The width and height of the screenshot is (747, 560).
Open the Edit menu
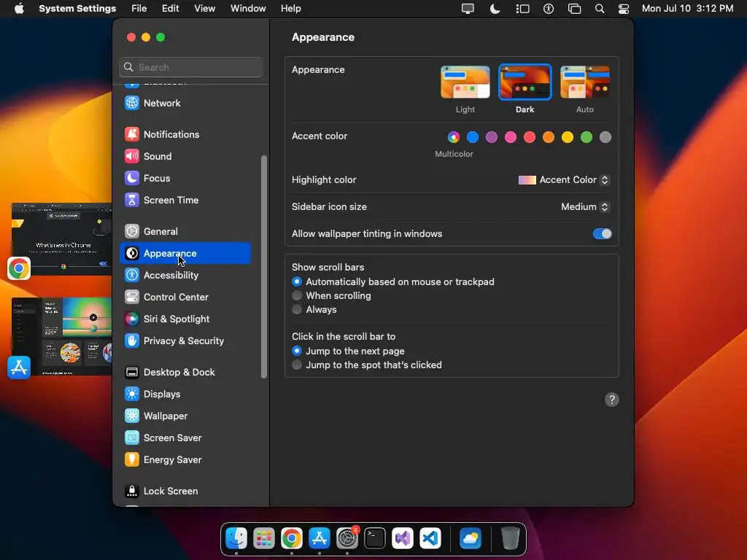[x=170, y=9]
